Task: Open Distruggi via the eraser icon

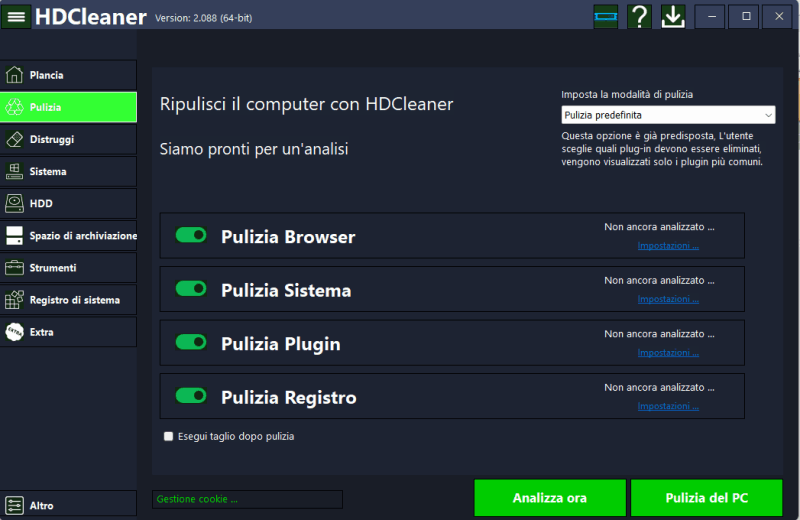Action: [15, 139]
